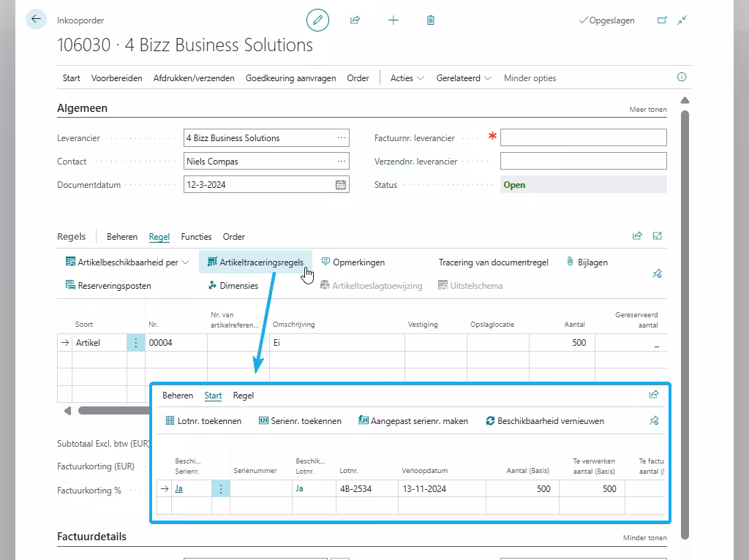Click the share icon in header
Image resolution: width=749 pixels, height=560 pixels.
355,20
